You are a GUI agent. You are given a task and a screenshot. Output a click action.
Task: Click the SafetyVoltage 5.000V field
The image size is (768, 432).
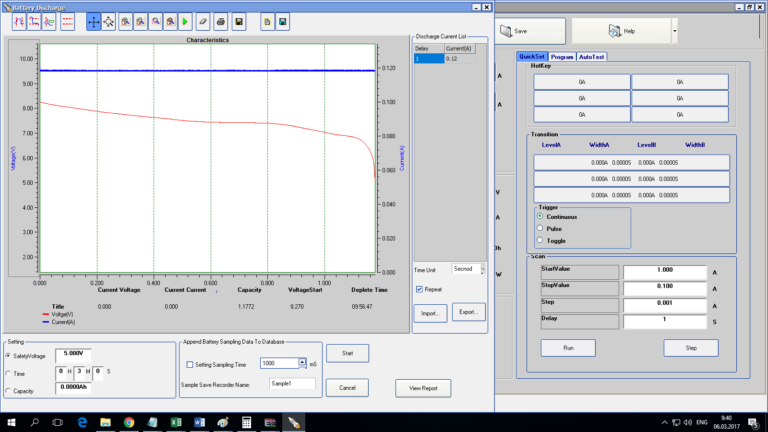click(x=73, y=355)
